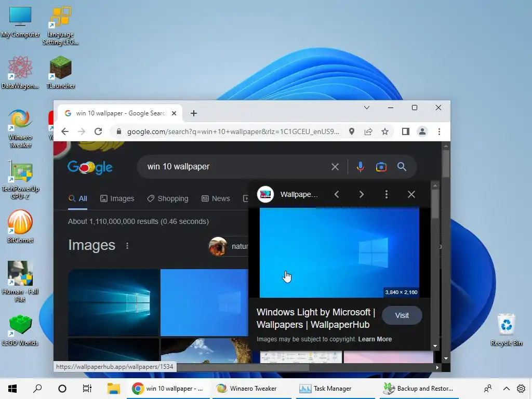Screen dimensions: 532x399
Task: Launch TechPowerUp GPU-Z shortcut
Action: click(x=20, y=180)
